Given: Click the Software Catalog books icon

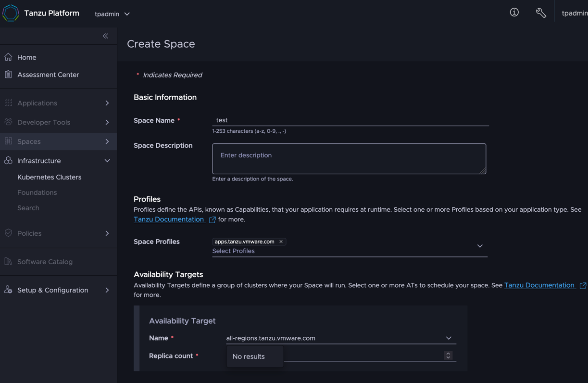Looking at the screenshot, I should point(8,261).
